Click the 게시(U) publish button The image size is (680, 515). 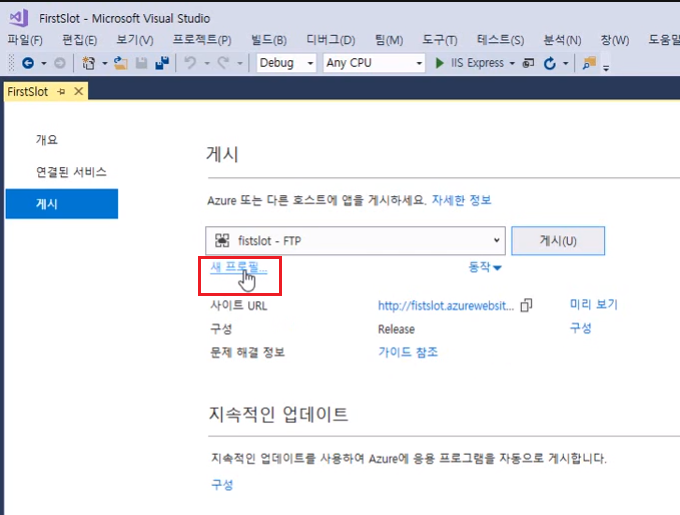(x=558, y=241)
